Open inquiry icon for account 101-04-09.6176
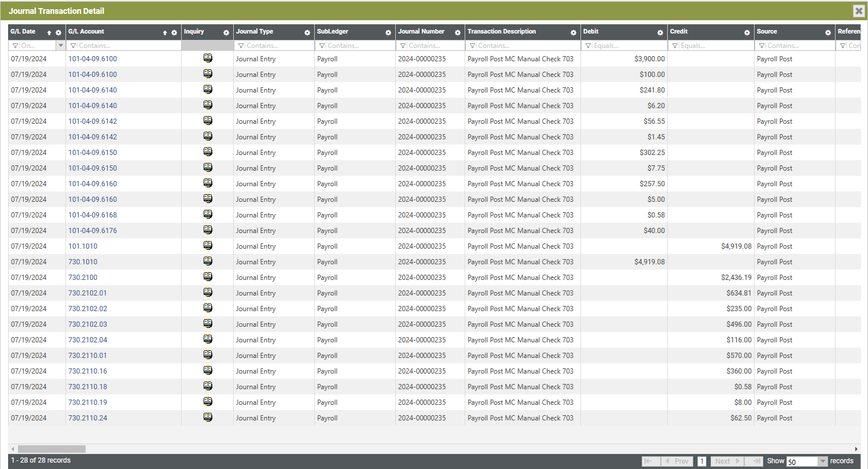Screen dimensions: 868x469 [x=208, y=230]
